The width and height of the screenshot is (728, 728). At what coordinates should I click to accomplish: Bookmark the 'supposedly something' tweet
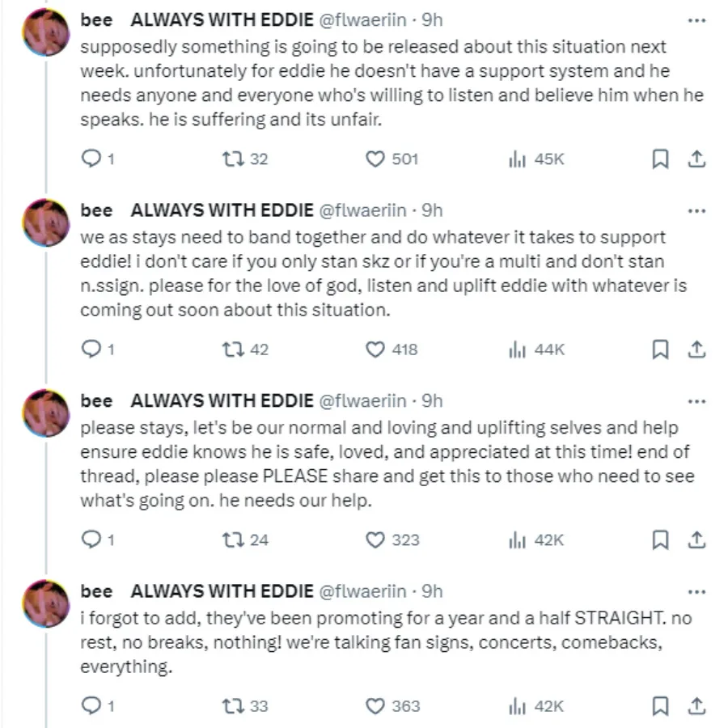point(660,159)
